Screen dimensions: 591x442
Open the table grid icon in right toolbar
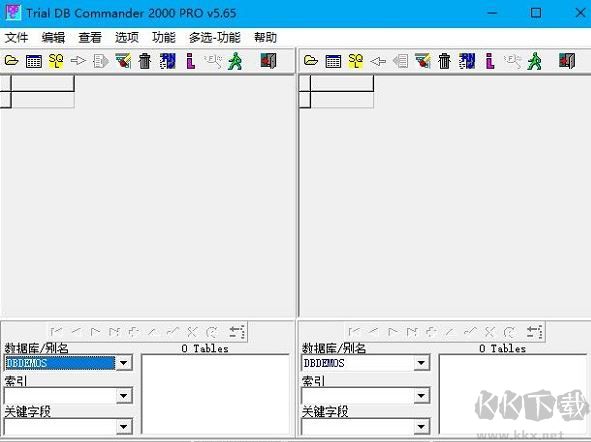click(333, 61)
